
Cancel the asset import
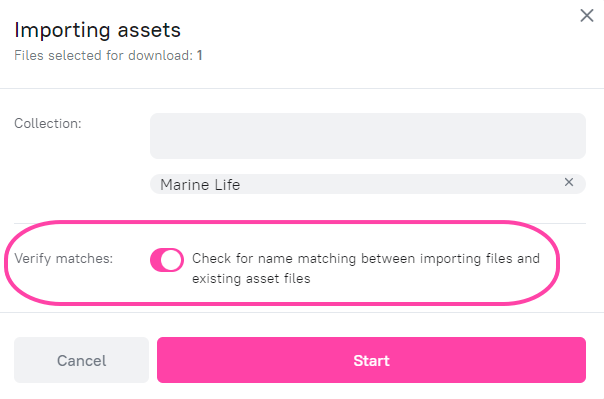click(81, 360)
